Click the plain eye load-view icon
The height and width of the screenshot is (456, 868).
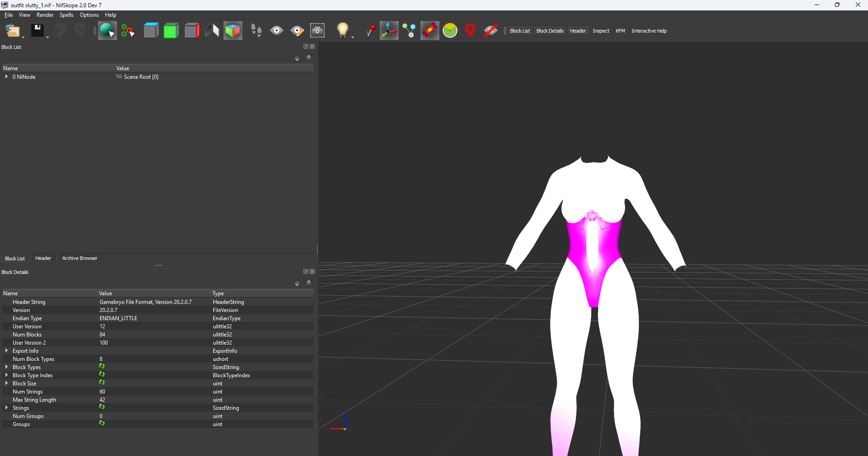coord(277,31)
